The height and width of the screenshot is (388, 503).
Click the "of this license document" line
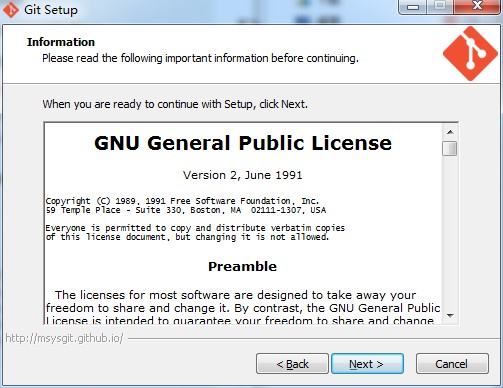click(187, 237)
